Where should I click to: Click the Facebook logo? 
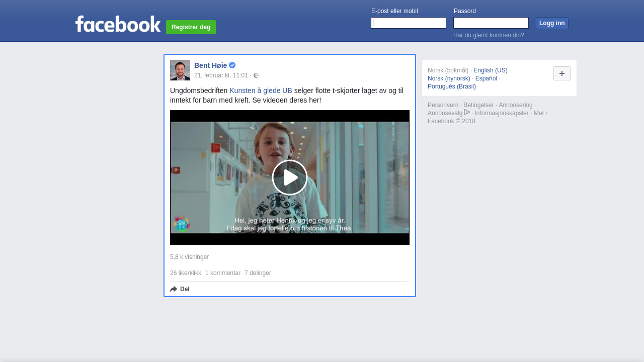point(118,24)
